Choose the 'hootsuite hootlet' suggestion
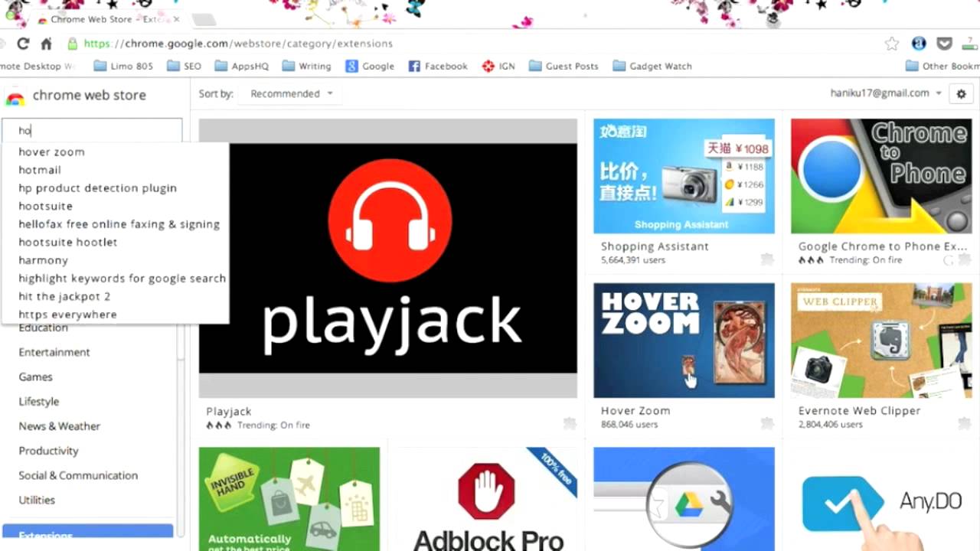 click(115, 242)
